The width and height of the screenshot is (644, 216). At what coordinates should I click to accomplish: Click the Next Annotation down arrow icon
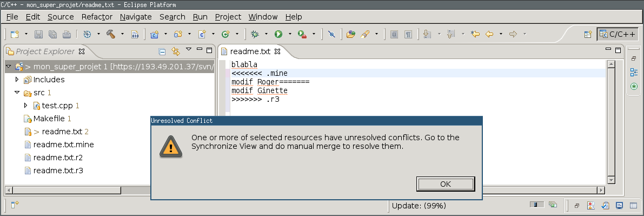click(427, 34)
